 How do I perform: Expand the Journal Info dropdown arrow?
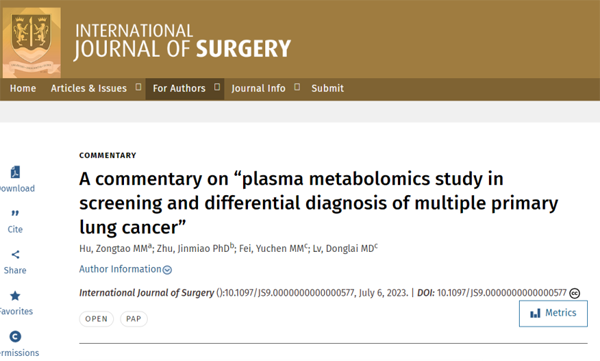click(x=297, y=87)
